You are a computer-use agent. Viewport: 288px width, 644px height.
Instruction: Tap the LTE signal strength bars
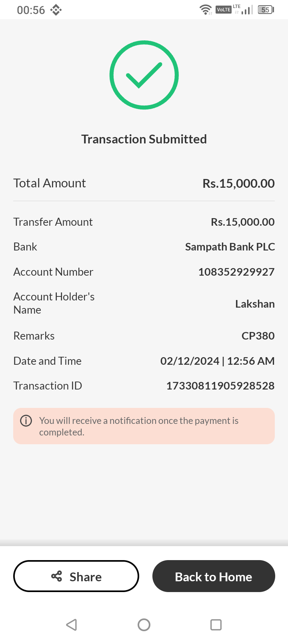(245, 10)
